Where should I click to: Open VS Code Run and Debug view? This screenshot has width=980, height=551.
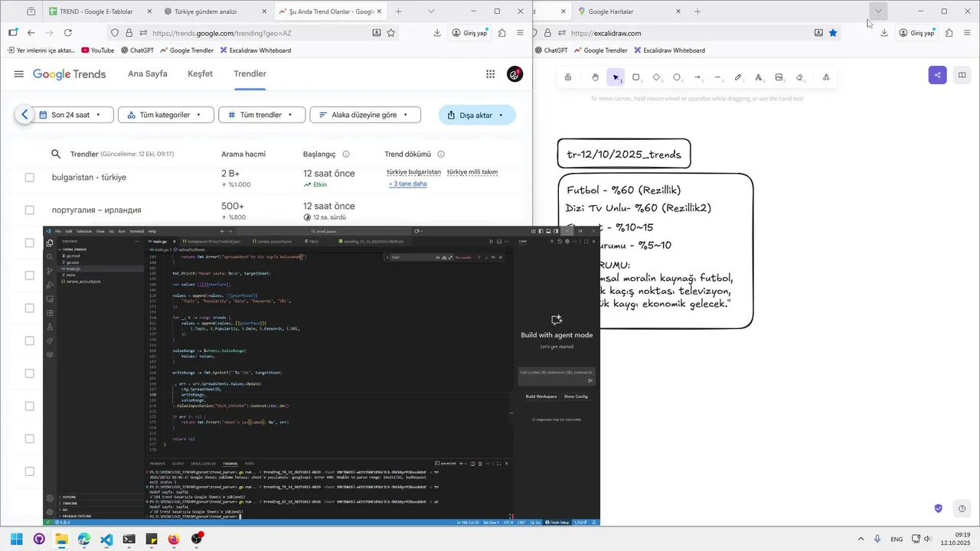point(50,285)
